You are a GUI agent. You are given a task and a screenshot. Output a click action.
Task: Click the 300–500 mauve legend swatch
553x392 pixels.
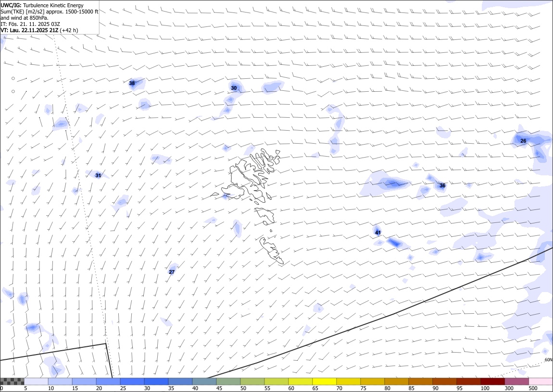coord(516,381)
